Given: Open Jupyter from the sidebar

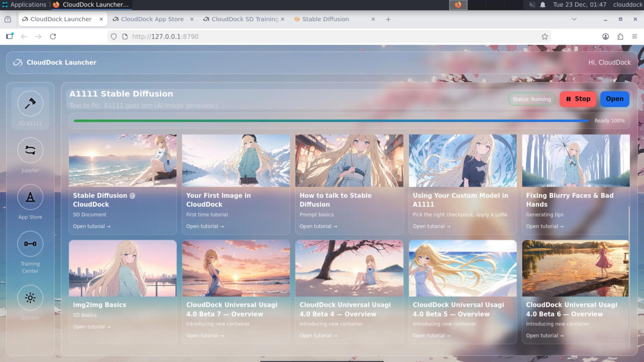Looking at the screenshot, I should click(x=30, y=150).
